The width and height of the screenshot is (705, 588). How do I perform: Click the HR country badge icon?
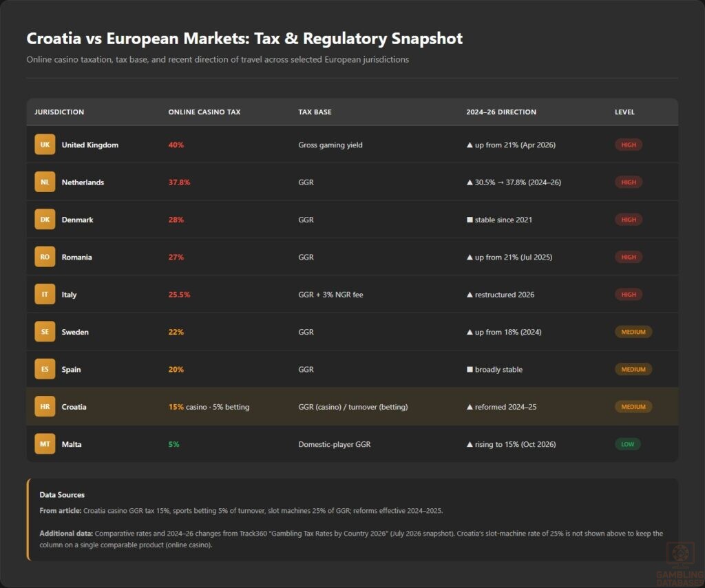click(45, 406)
